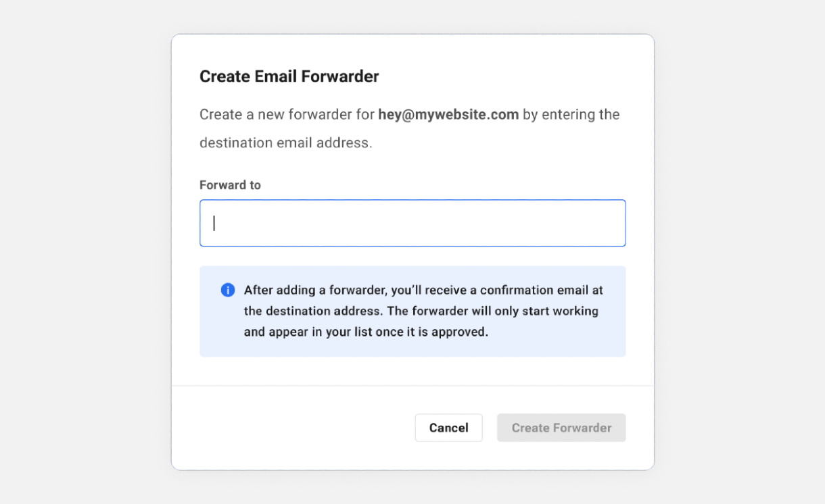Click "once it is approved" notice text

tap(440, 332)
